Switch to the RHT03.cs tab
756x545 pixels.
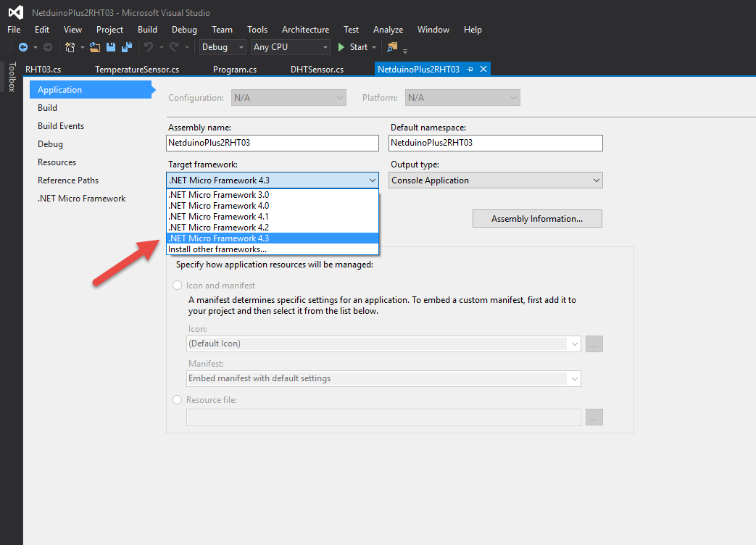coord(43,70)
